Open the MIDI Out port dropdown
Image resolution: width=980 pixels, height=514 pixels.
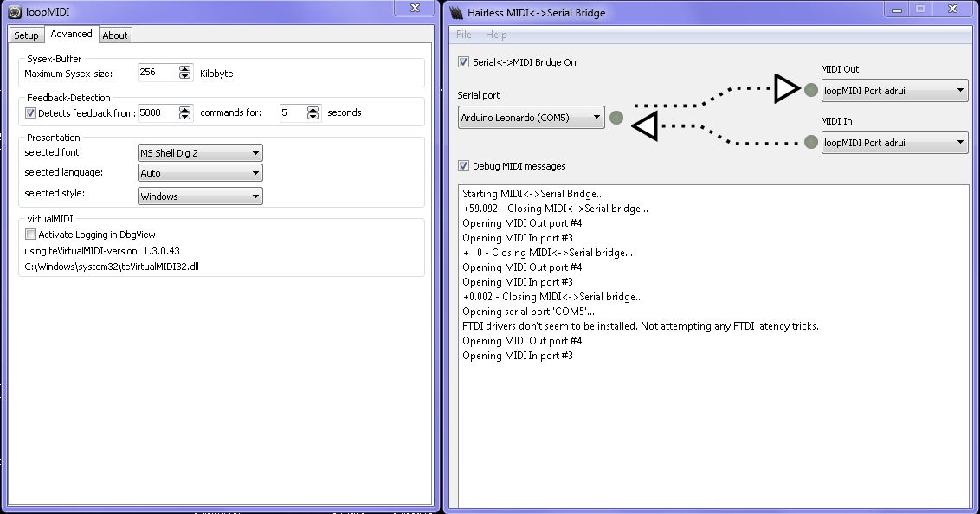[894, 91]
